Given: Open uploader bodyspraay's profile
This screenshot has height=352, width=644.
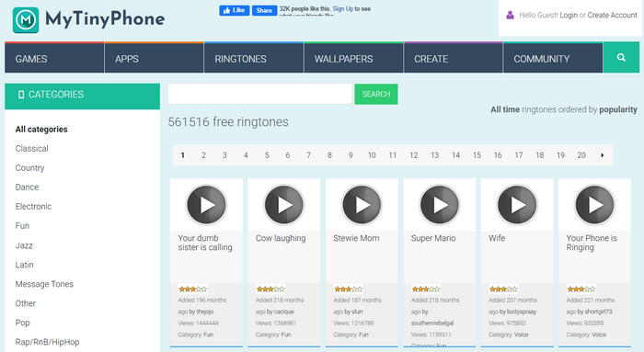Looking at the screenshot, I should tap(522, 312).
